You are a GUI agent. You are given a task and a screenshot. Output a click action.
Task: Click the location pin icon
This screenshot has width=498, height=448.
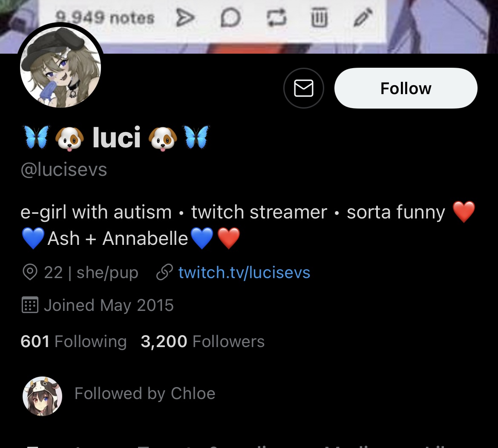click(x=30, y=273)
